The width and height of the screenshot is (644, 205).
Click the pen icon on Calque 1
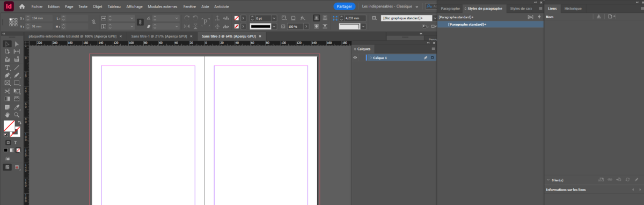click(425, 57)
